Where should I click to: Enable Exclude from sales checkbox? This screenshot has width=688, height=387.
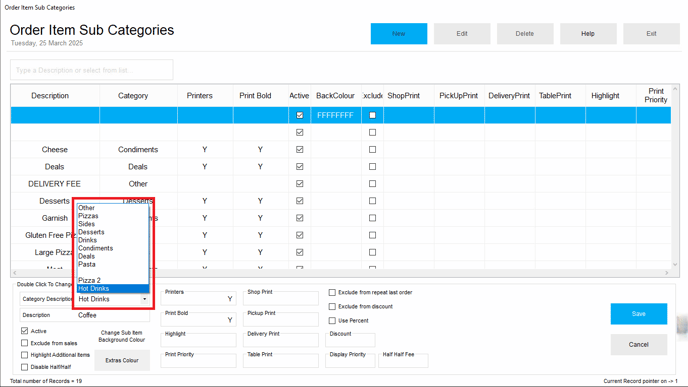(25, 343)
